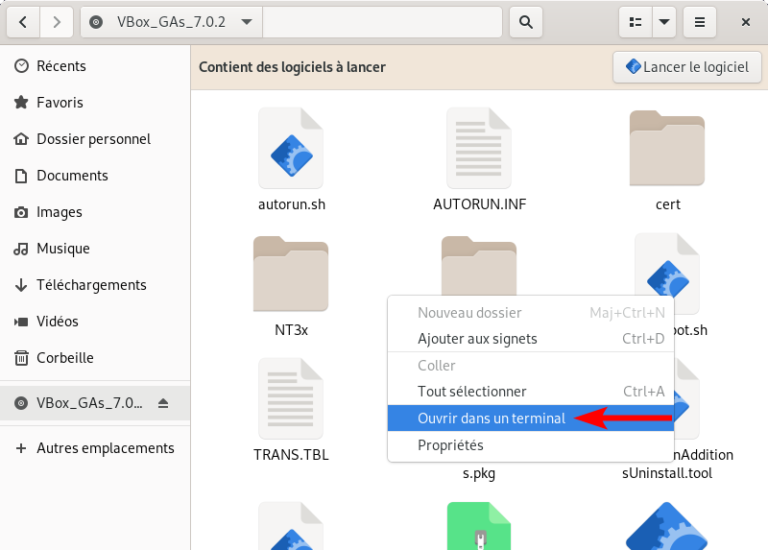This screenshot has width=768, height=550.
Task: Choose Propriétés from context menu
Action: click(x=531, y=445)
